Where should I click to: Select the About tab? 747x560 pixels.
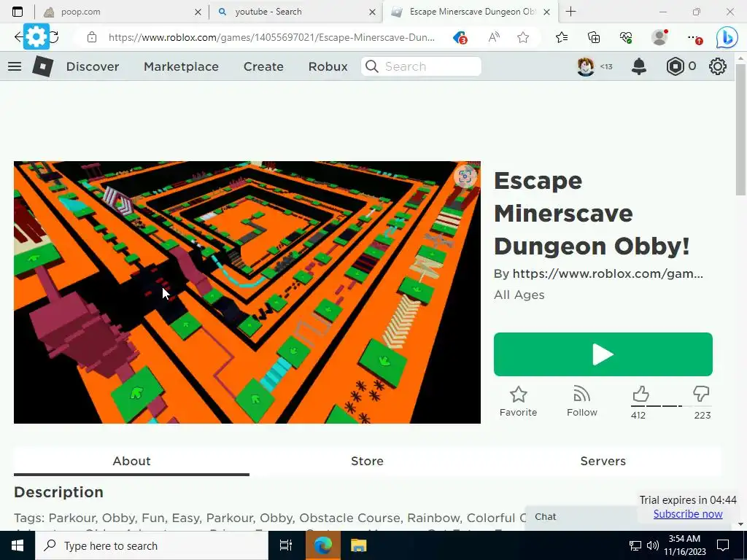(131, 461)
